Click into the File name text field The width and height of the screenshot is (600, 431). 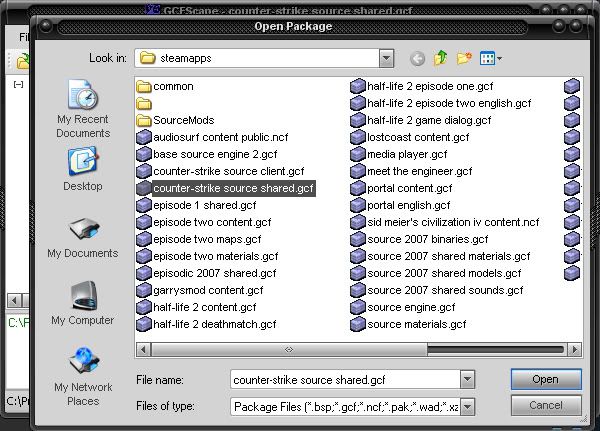coord(343,380)
